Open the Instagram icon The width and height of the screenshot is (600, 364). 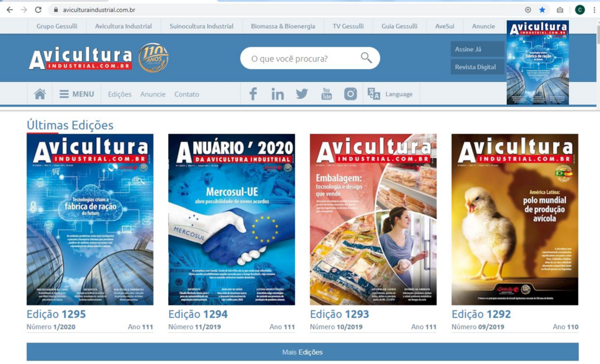(x=350, y=93)
